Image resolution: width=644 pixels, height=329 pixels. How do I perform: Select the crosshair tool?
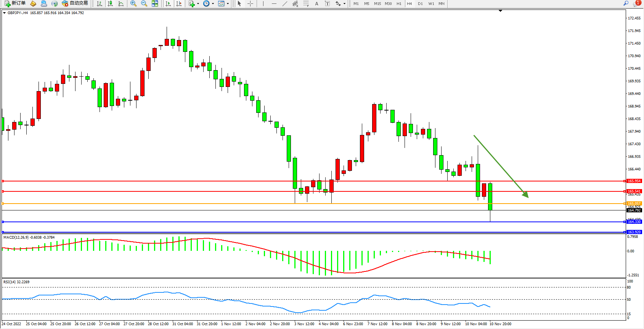click(250, 3)
